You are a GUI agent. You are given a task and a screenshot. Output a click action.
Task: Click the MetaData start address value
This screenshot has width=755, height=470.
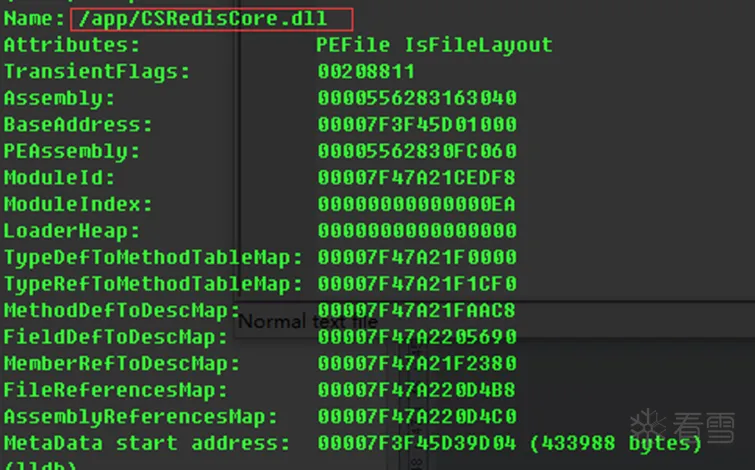417,443
